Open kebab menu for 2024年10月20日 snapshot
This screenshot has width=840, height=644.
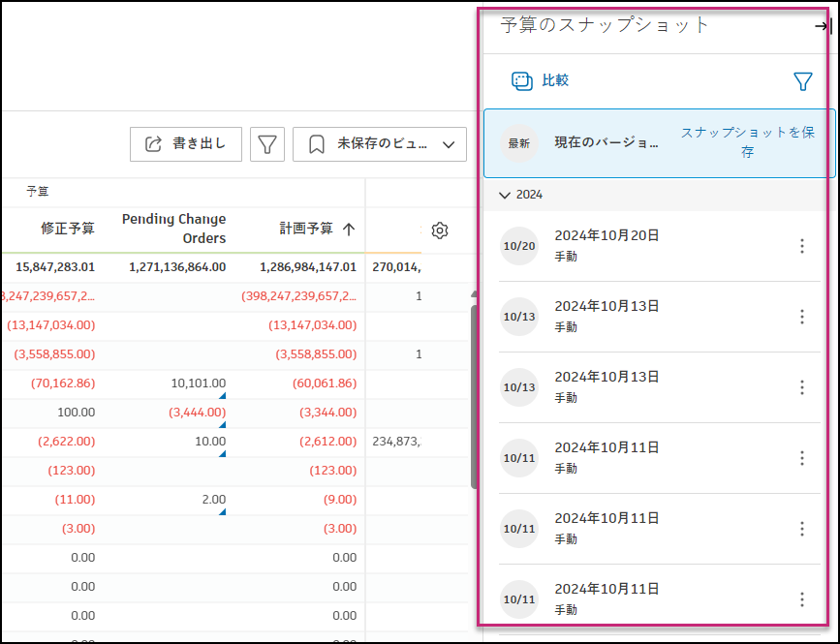(802, 246)
